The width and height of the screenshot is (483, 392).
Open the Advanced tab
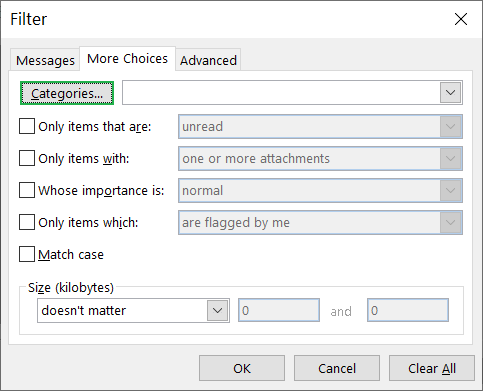click(x=208, y=60)
